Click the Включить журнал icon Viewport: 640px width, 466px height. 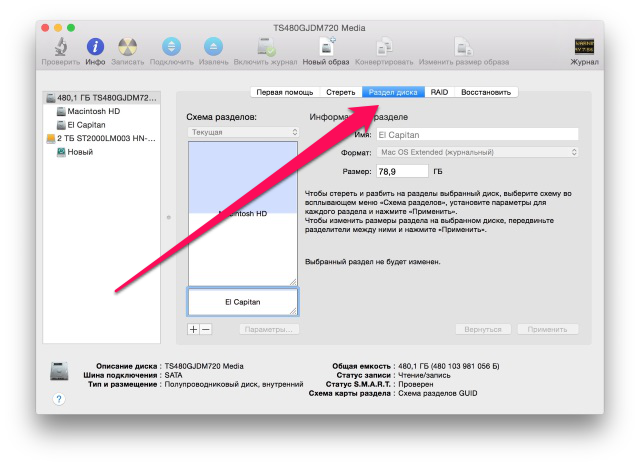(266, 47)
